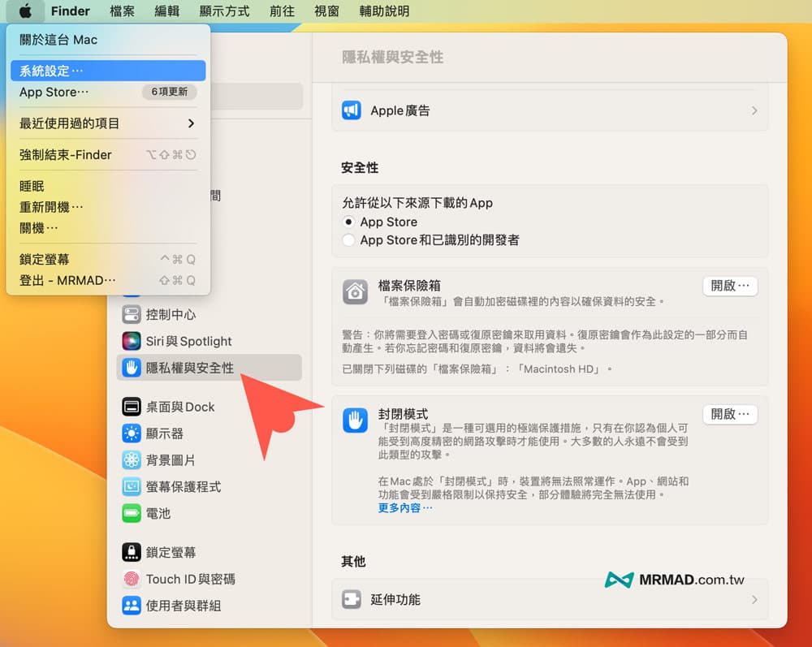
Task: Click the 延伸功能 extension icon
Action: pos(351,599)
